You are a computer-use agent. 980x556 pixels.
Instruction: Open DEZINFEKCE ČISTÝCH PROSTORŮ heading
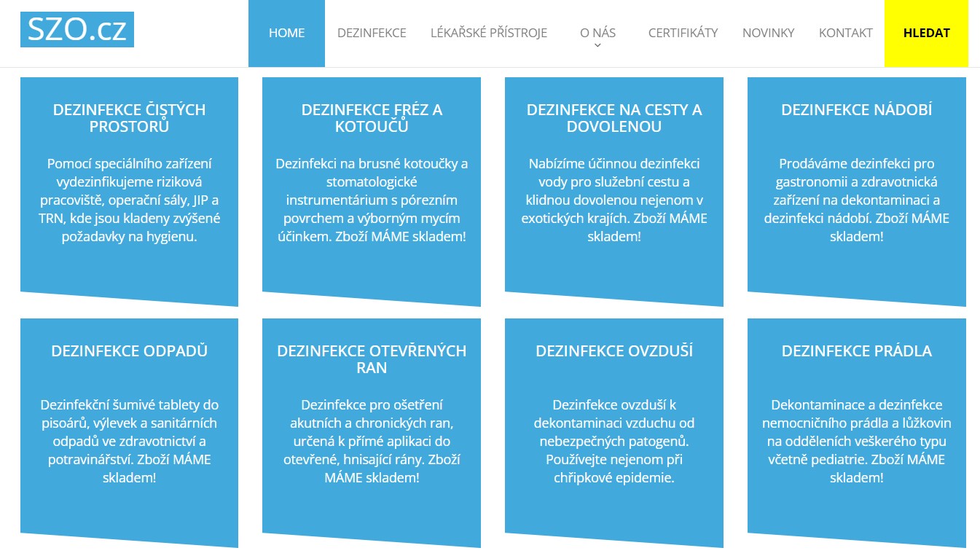129,118
